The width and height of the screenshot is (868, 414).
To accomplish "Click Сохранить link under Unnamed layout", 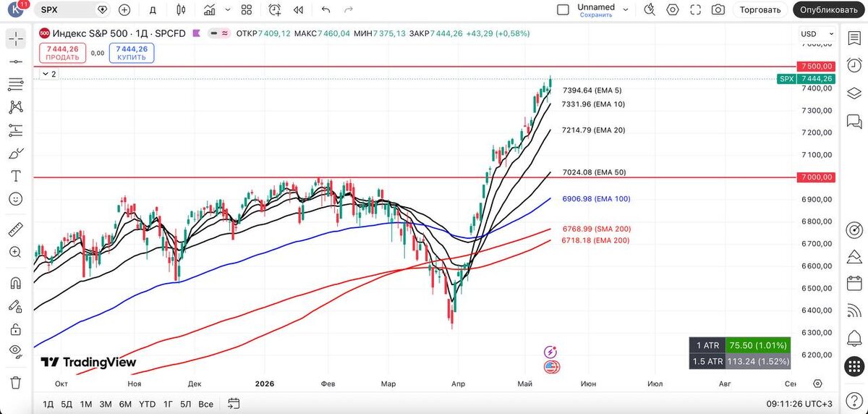I will 595,14.
